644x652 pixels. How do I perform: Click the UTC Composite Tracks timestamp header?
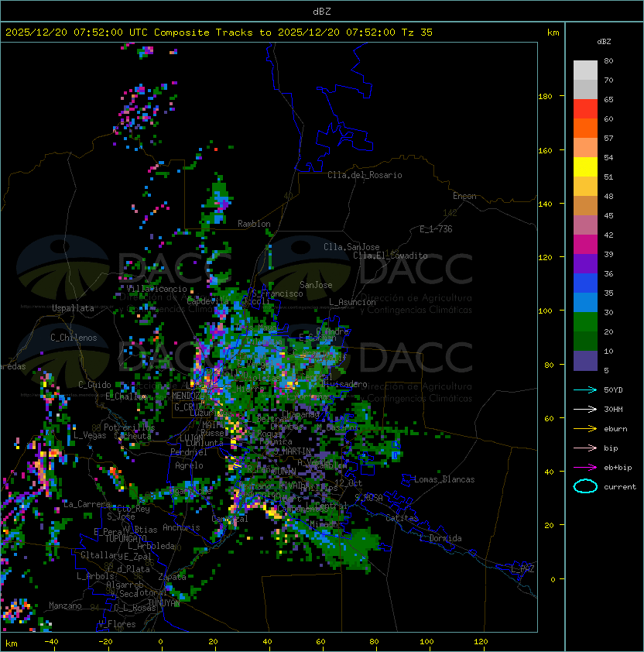(219, 33)
